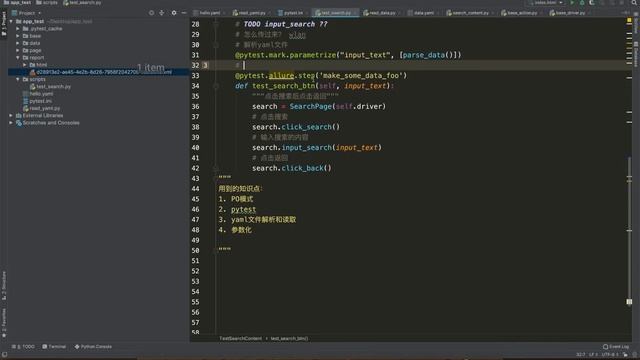Switch to hello.yaml editor tab
The width and height of the screenshot is (640, 360).
[x=209, y=13]
